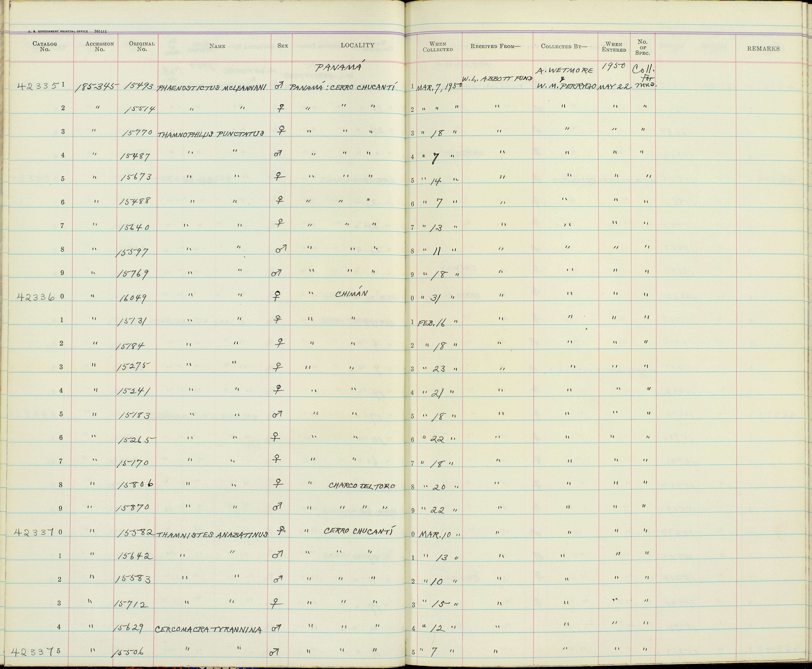Screen dimensions: 812x669
Task: Select original number 15170
Action: 133,462
